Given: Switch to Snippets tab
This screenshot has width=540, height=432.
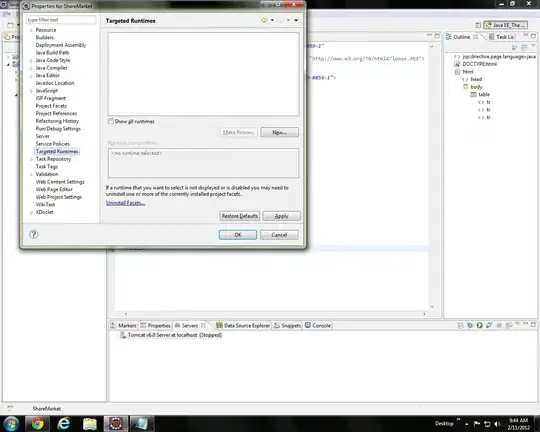Looking at the screenshot, I should pos(288,326).
